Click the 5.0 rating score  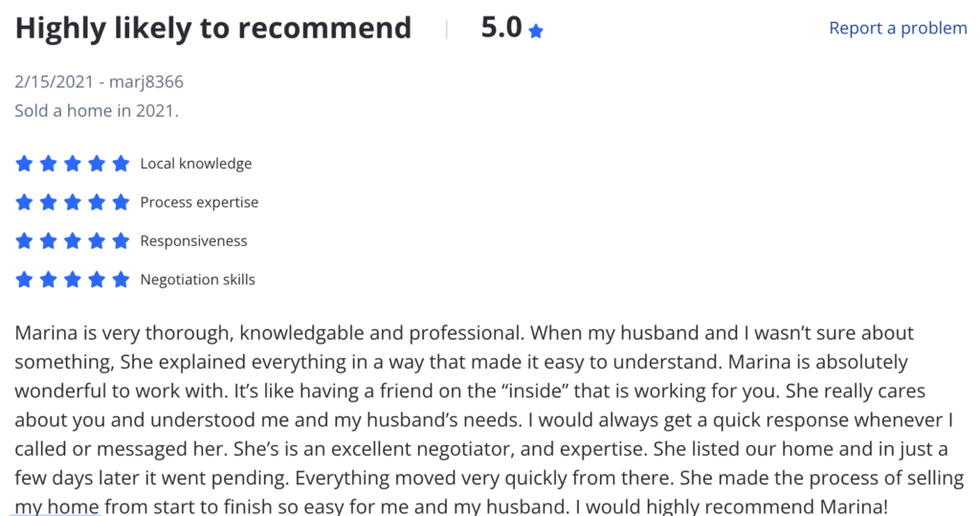tap(501, 28)
